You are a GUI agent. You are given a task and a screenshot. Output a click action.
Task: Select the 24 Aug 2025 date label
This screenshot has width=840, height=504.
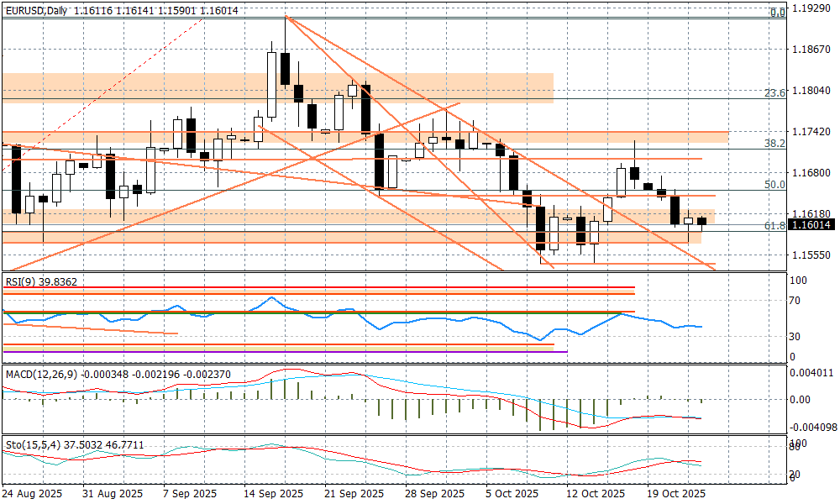(31, 493)
